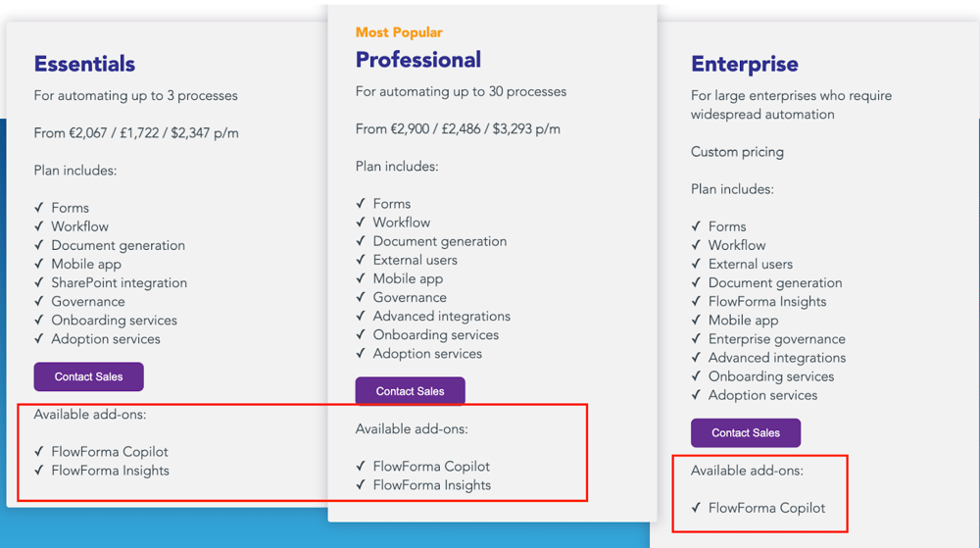Select checkmark icon beside Essentials FlowForma Copilot add-on
This screenshot has width=980, height=548.
tap(39, 452)
